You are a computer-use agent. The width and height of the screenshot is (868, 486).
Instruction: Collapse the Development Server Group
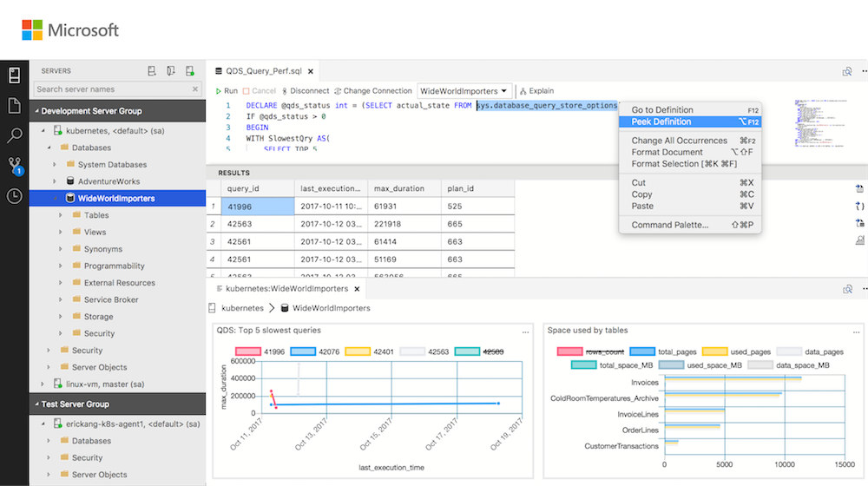pos(37,111)
